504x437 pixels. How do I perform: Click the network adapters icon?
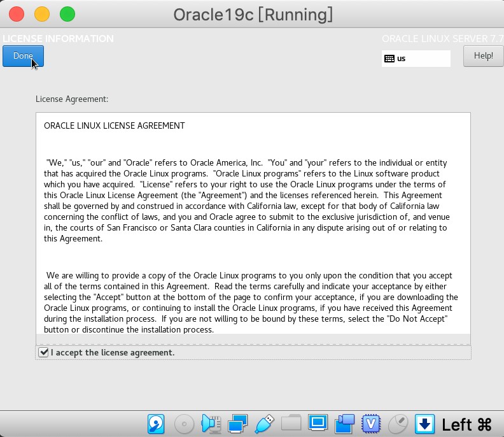(237, 424)
